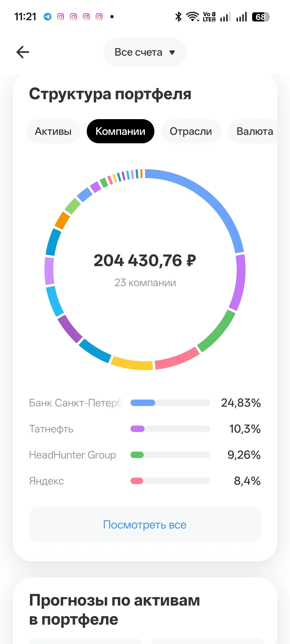
Task: Go back using the arrow icon
Action: pos(23,52)
